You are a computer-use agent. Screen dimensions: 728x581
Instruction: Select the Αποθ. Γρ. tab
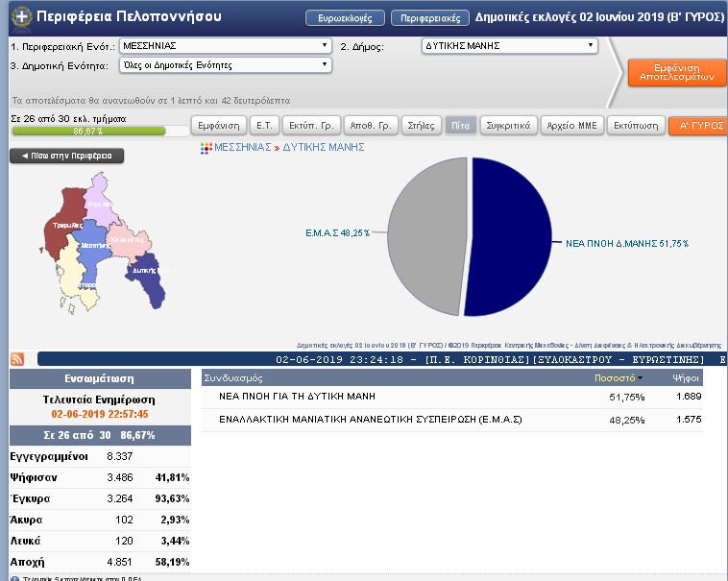coord(371,126)
